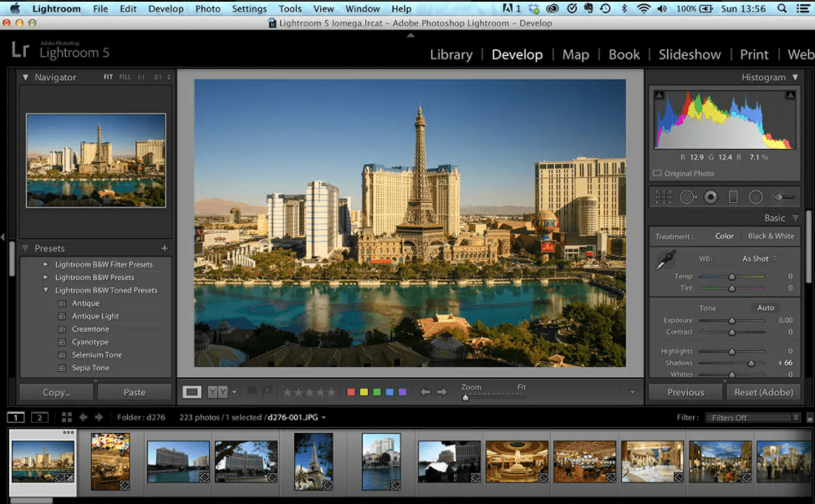Viewport: 815px width, 504px height.
Task: Apply Auto tone adjustment
Action: [765, 308]
